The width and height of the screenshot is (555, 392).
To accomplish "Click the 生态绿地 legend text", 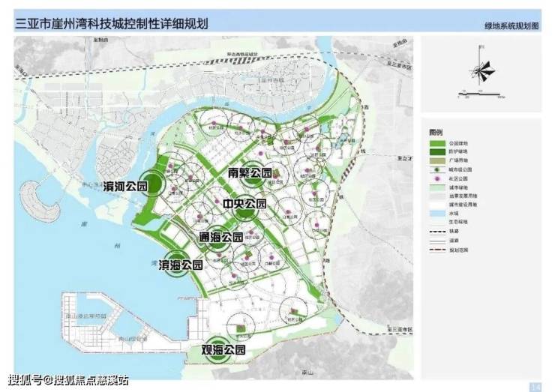I will [458, 222].
